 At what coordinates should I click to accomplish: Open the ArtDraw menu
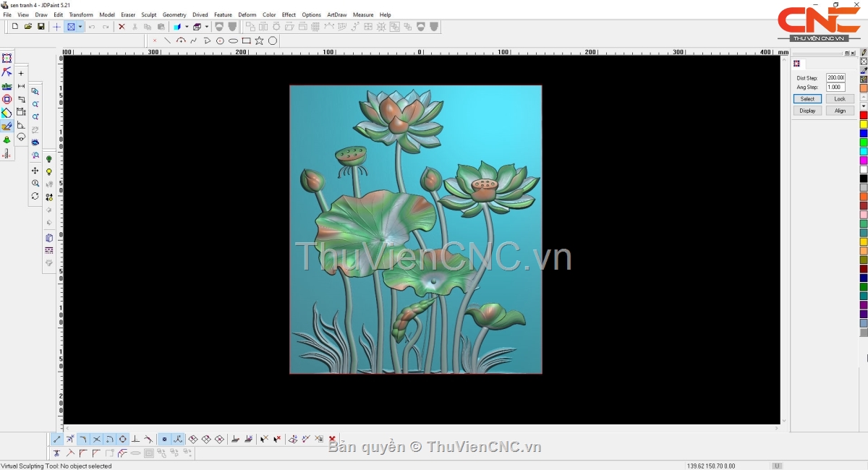pyautogui.click(x=336, y=14)
